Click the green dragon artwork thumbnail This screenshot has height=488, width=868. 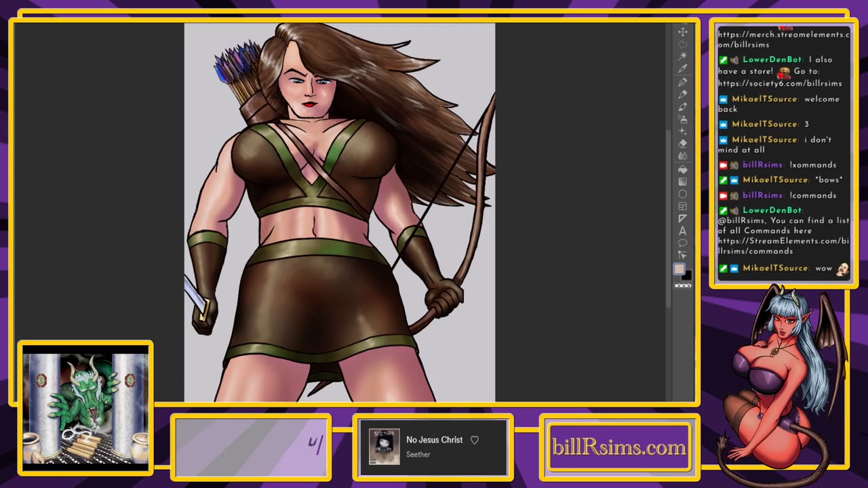85,408
